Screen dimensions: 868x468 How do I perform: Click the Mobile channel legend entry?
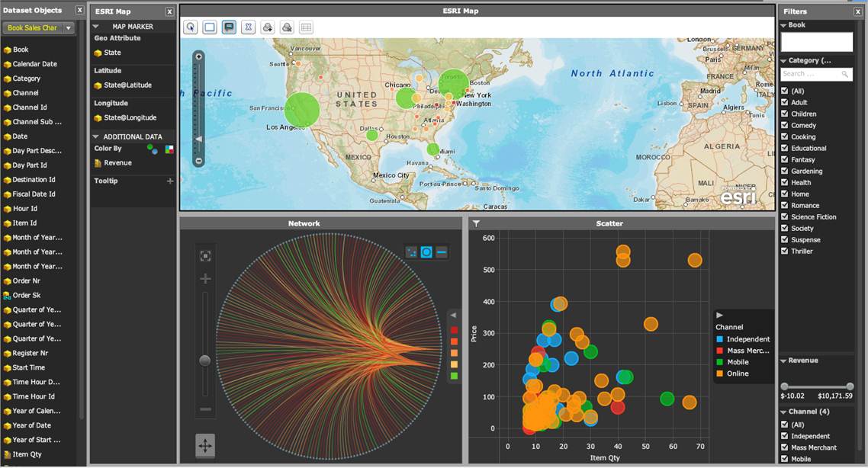click(733, 362)
